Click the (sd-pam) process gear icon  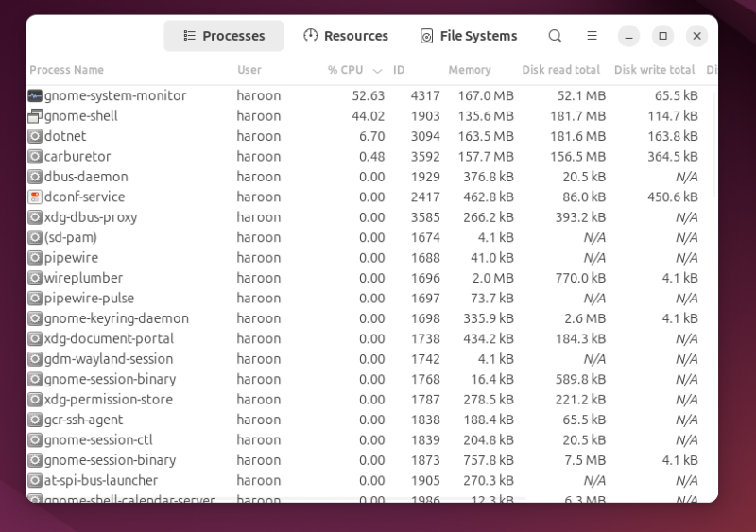click(x=35, y=237)
